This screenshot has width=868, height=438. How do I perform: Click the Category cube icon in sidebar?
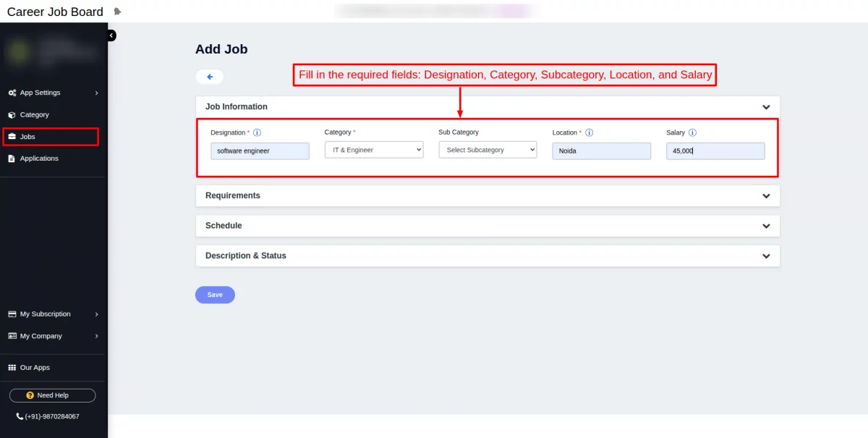[x=12, y=114]
